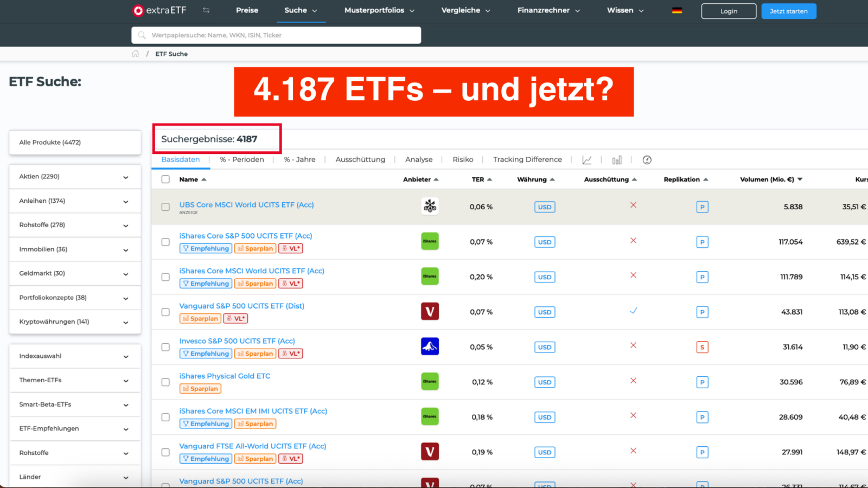Image resolution: width=868 pixels, height=488 pixels.
Task: Click the Invesco provider logo
Action: click(430, 346)
